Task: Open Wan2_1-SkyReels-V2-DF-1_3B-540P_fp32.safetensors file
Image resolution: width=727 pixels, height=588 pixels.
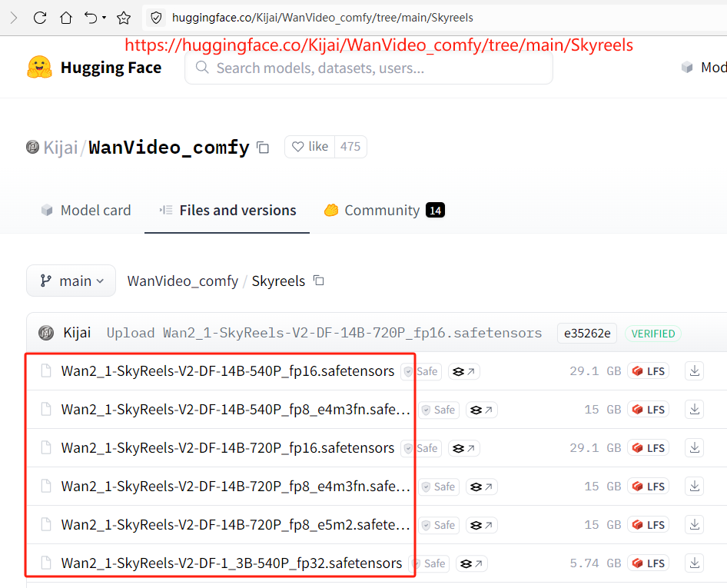Action: coord(231,563)
